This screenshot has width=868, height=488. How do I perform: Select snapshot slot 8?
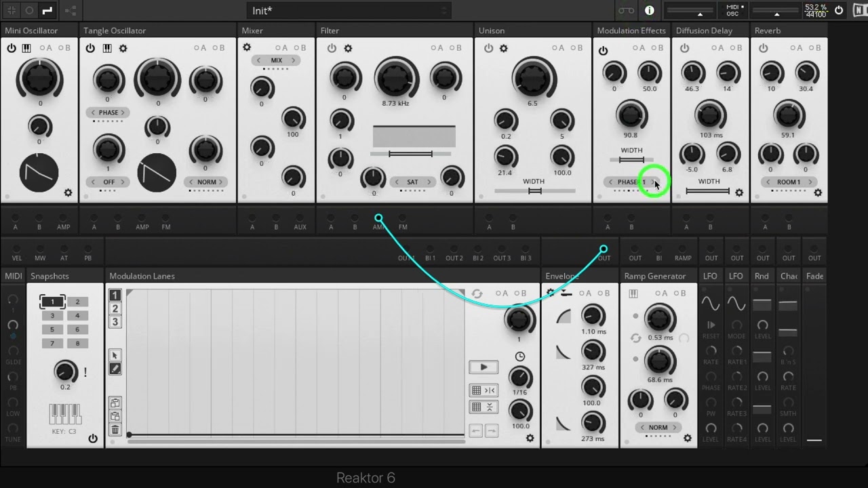tap(77, 344)
